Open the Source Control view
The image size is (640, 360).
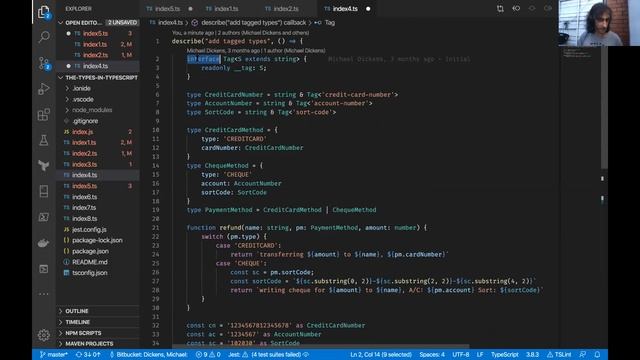coord(44,63)
